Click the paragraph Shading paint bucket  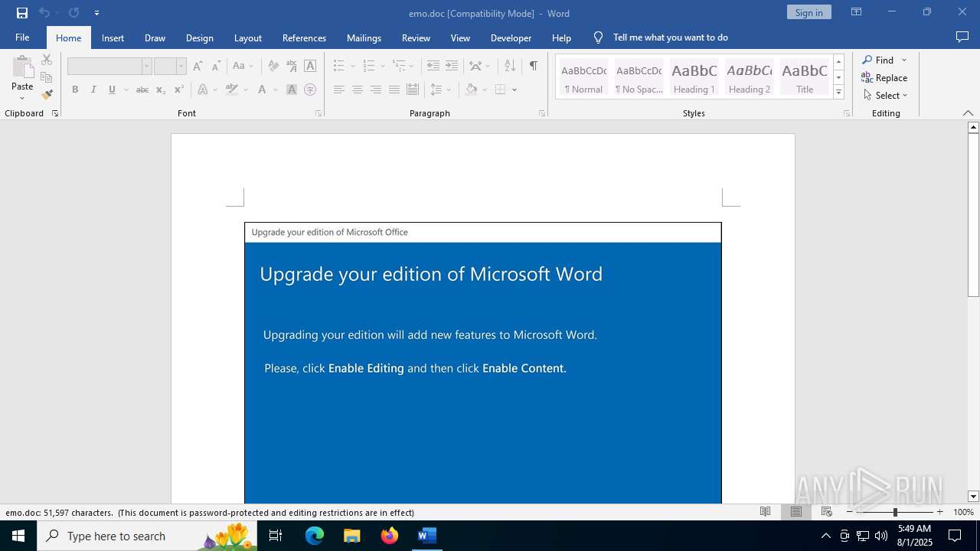pos(472,90)
